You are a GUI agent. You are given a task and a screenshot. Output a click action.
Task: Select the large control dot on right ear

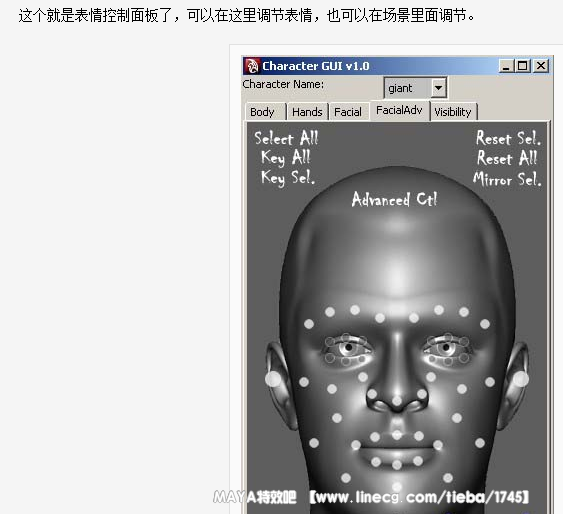click(521, 379)
